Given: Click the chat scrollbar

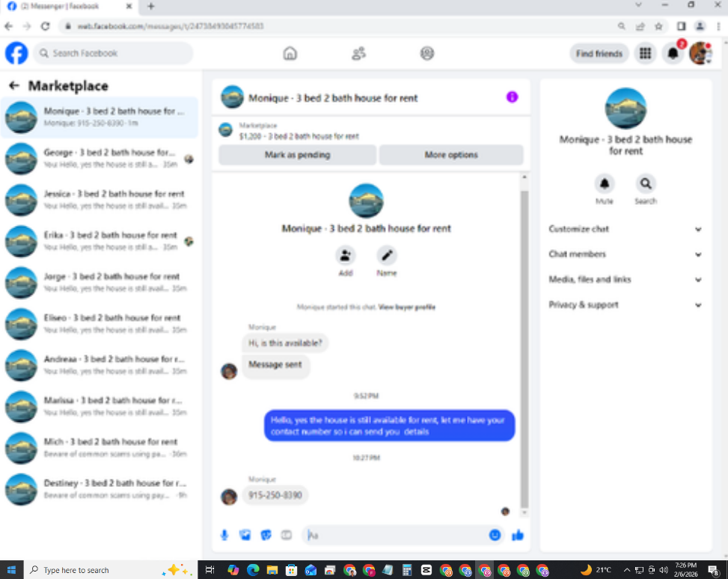Looking at the screenshot, I should pyautogui.click(x=524, y=349).
